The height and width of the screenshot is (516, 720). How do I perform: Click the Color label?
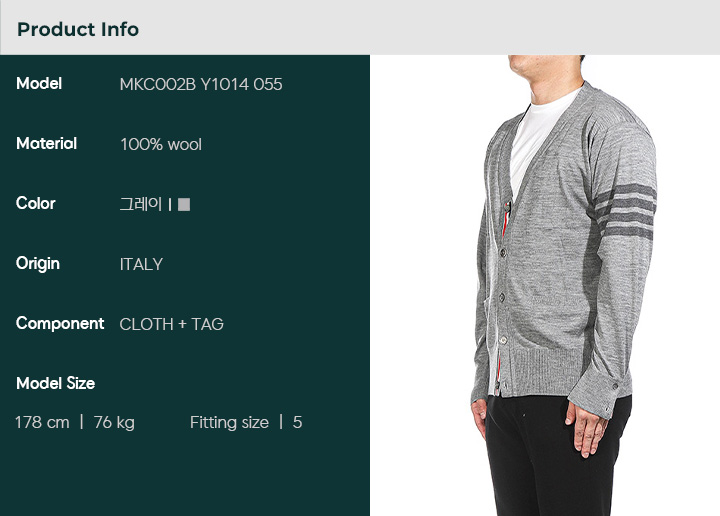(36, 203)
